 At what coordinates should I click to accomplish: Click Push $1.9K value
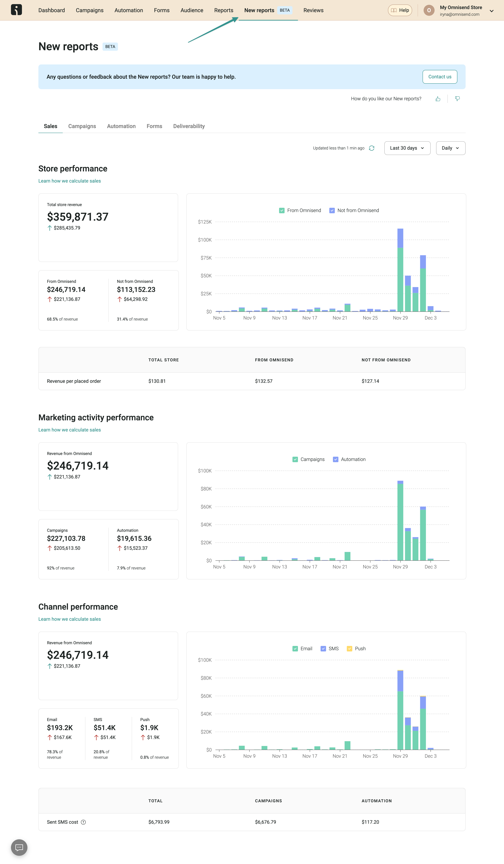149,728
